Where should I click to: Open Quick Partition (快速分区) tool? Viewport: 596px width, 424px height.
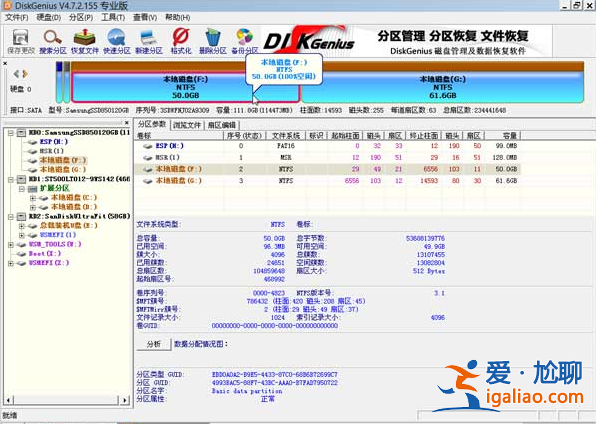pos(116,41)
